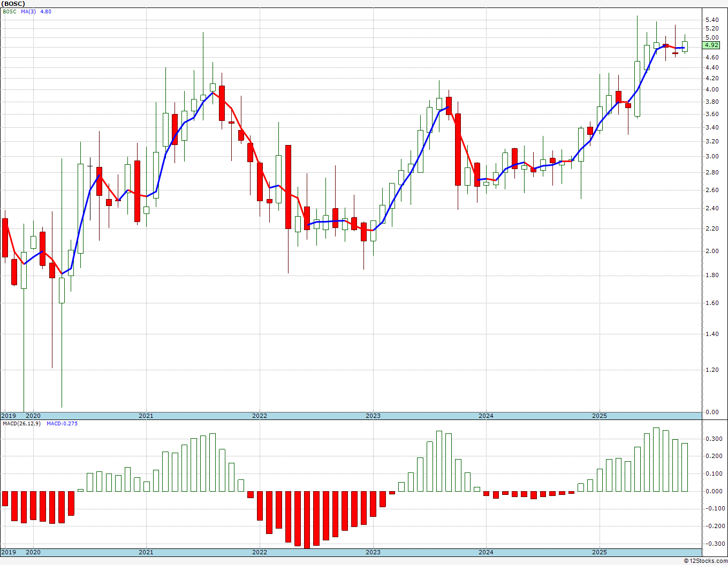728x565 pixels.
Task: Select the 2.60 price axis label
Action: click(712, 190)
